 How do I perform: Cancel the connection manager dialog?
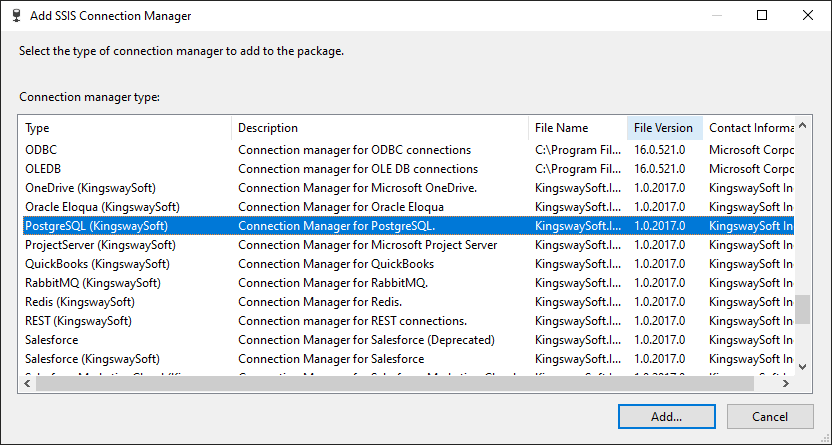(x=770, y=417)
